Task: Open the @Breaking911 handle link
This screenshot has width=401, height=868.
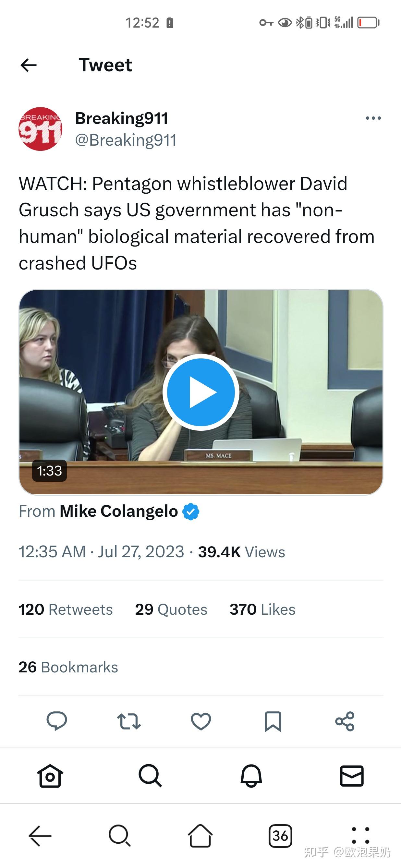Action: coord(126,140)
